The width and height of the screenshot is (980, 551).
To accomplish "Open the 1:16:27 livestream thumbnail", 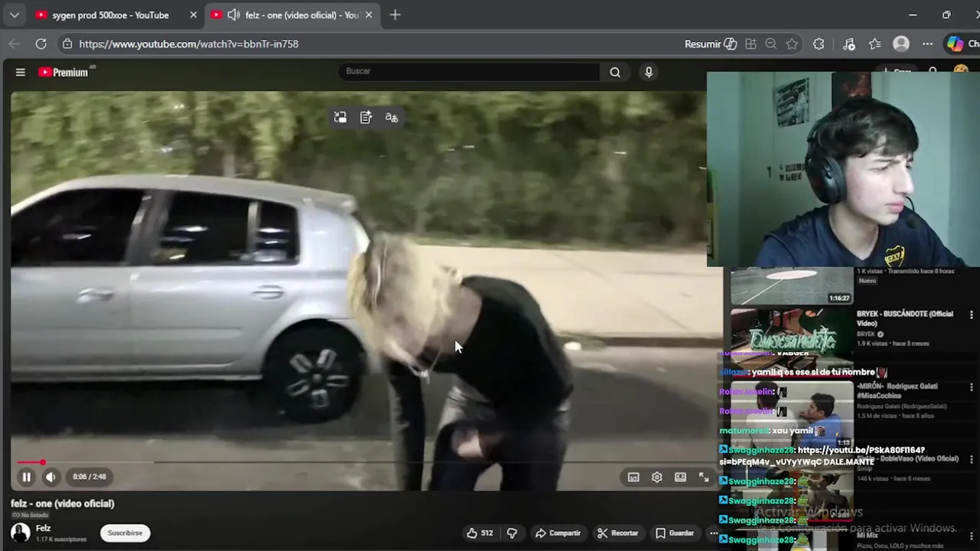I will [792, 286].
